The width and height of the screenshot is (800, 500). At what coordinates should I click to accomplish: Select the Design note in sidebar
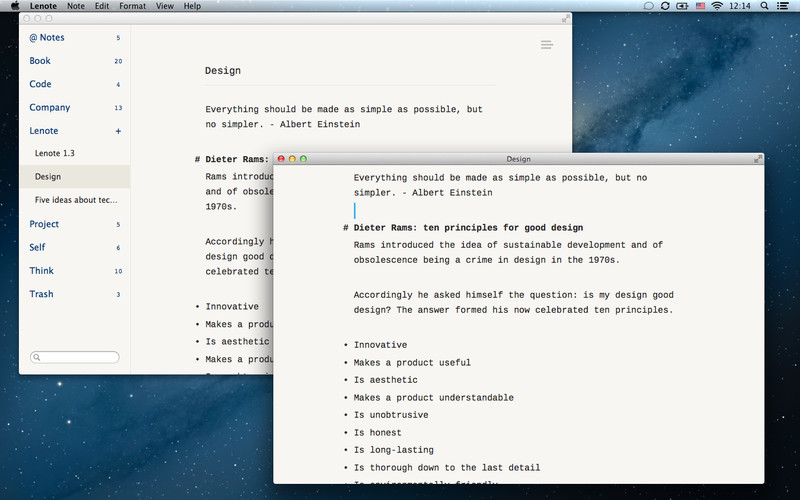[74, 177]
